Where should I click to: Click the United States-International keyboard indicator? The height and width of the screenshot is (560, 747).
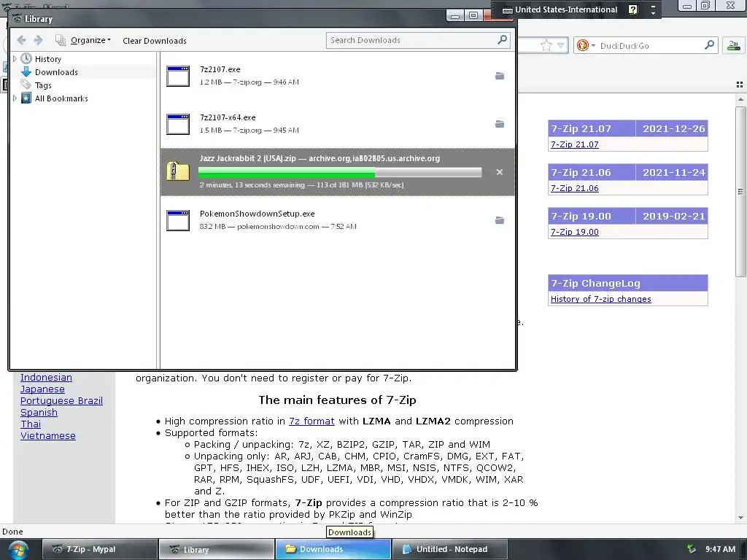click(560, 9)
